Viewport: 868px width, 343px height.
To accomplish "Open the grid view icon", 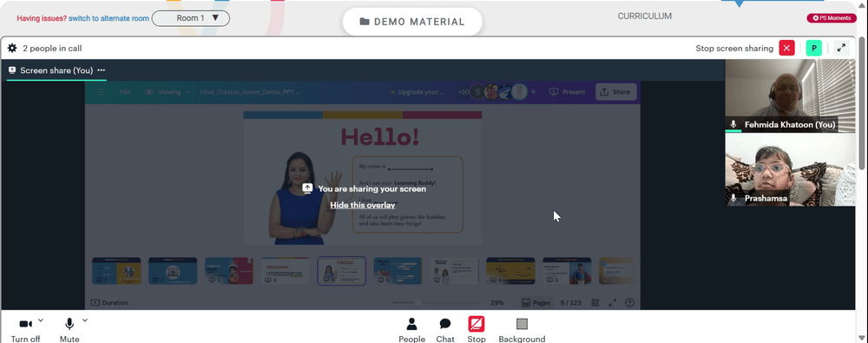I will (x=595, y=302).
